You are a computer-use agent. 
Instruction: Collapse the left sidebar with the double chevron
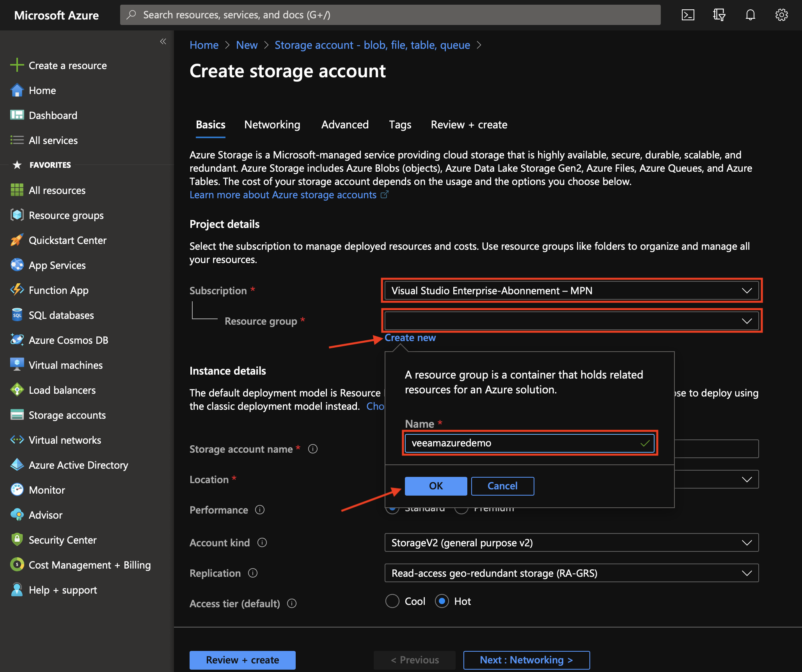tap(163, 41)
